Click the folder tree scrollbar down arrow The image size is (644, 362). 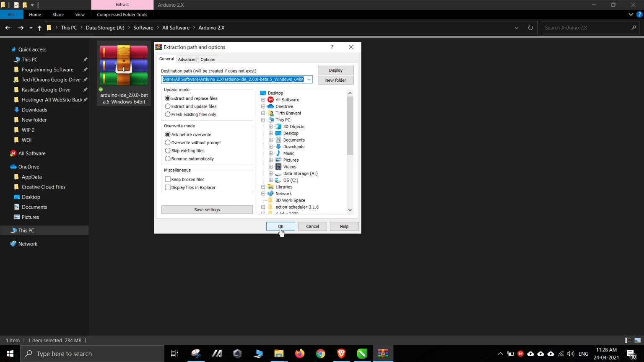click(350, 210)
